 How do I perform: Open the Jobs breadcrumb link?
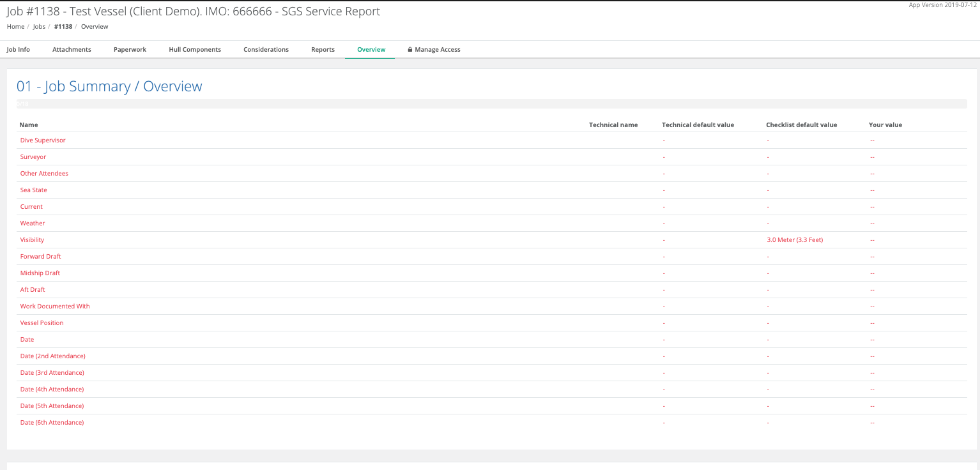tap(39, 26)
